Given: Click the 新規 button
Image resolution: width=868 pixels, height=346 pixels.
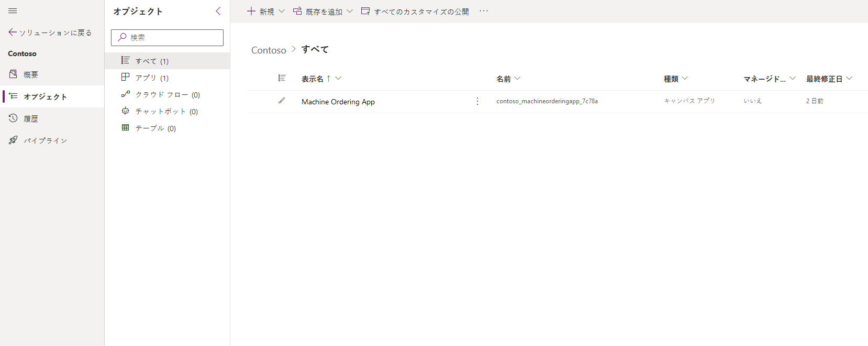Looking at the screenshot, I should (266, 11).
